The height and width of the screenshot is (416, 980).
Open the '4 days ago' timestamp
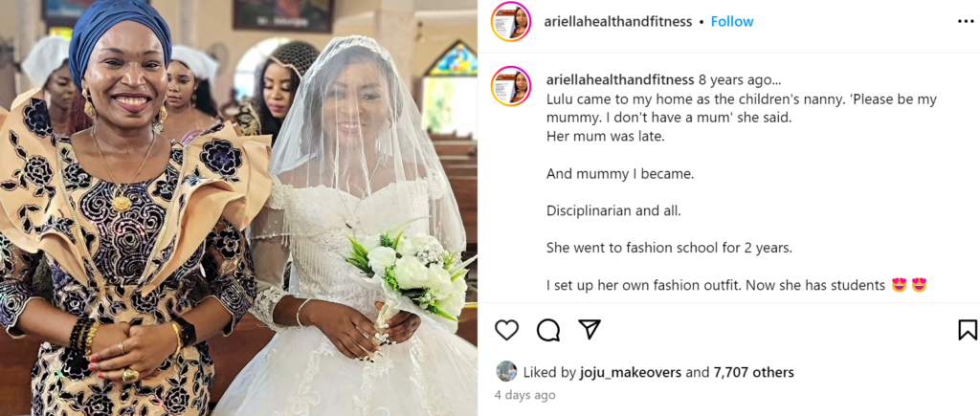(523, 395)
